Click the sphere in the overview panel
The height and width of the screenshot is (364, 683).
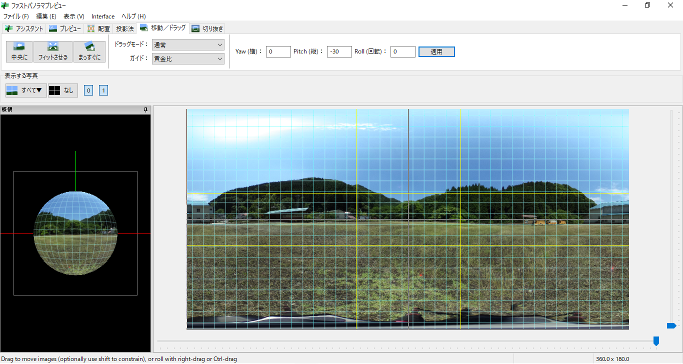tap(75, 233)
